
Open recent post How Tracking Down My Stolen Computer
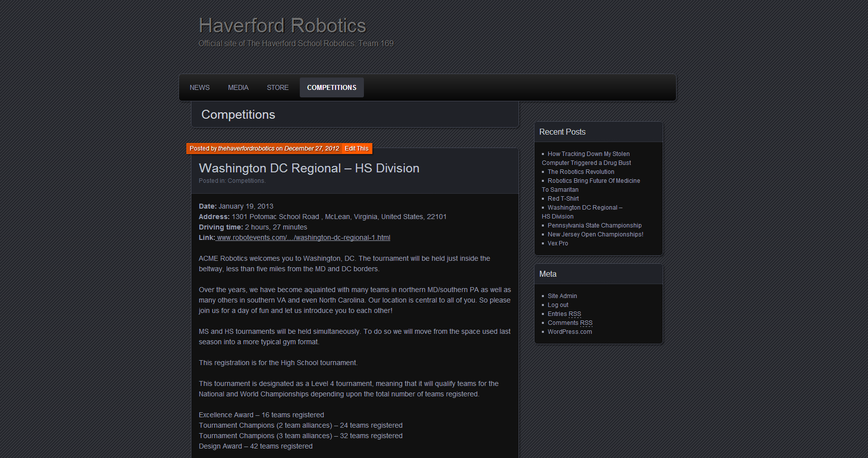(586, 158)
